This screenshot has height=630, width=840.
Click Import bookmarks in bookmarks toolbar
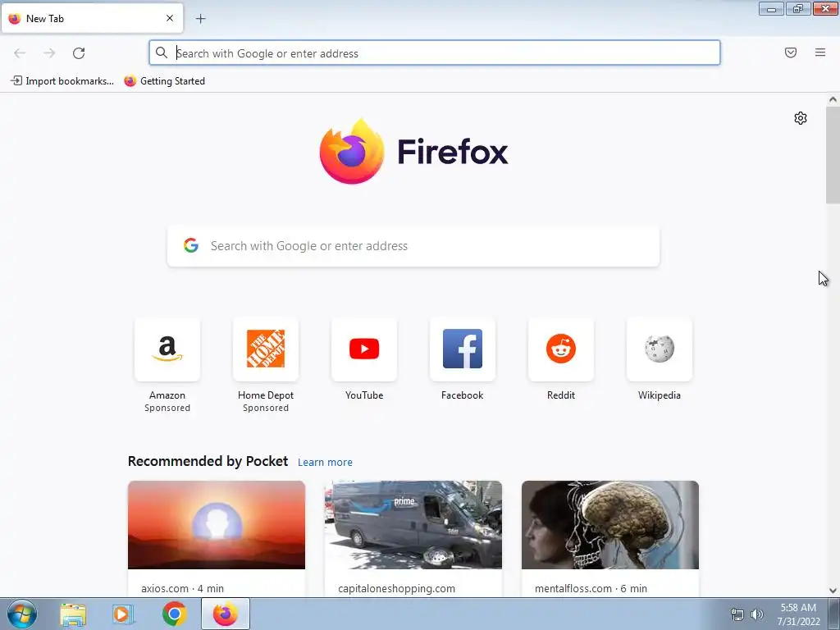[x=62, y=81]
